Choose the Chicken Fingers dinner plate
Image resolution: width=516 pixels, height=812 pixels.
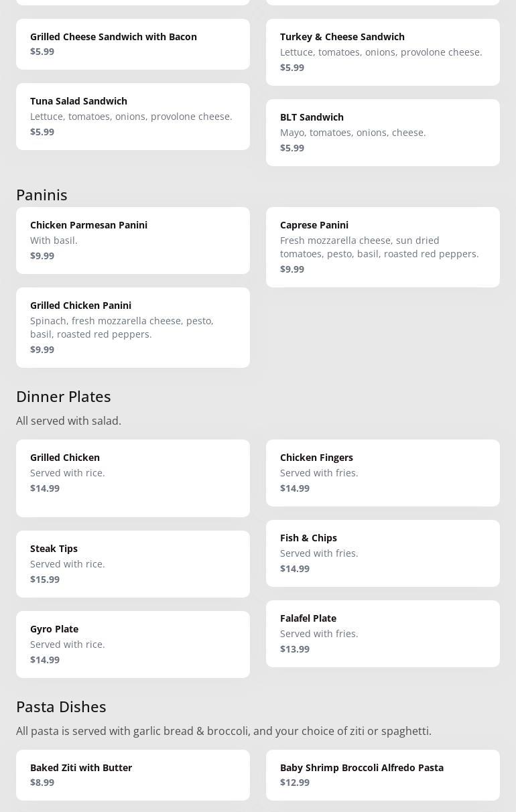pyautogui.click(x=383, y=473)
